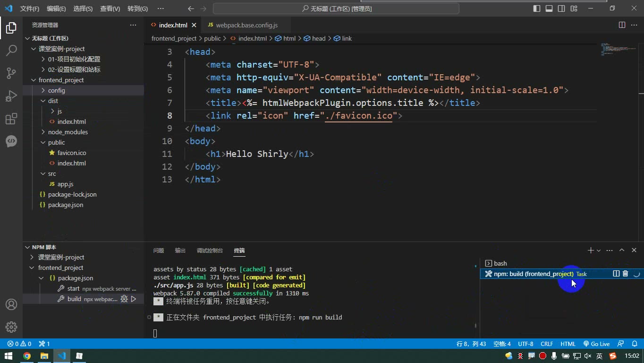The image size is (644, 363).
Task: Expand the 01-项目初始化配置 folder
Action: (43, 59)
